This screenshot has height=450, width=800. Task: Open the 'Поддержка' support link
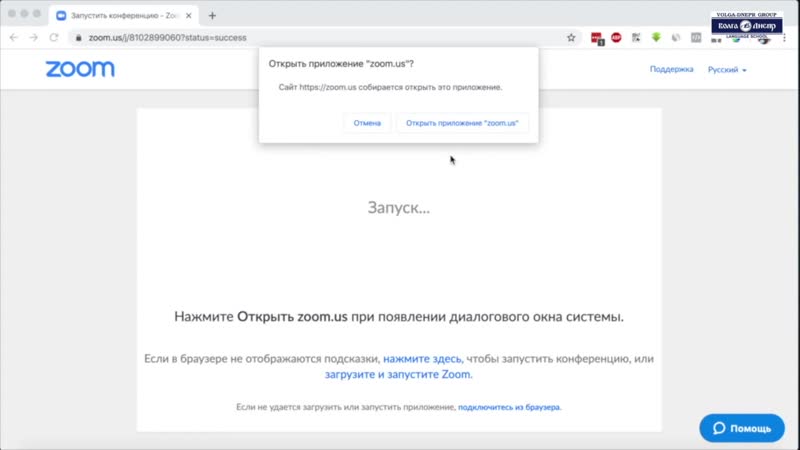click(x=671, y=69)
